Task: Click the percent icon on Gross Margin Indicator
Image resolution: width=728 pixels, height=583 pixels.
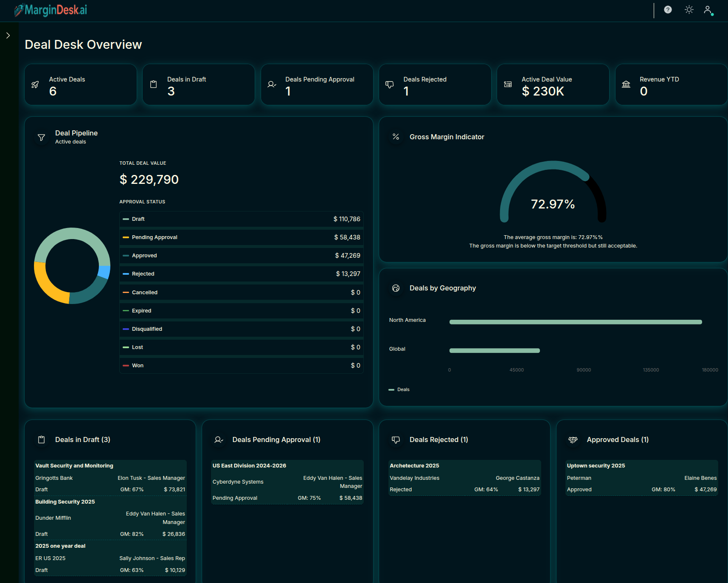Action: pyautogui.click(x=396, y=137)
